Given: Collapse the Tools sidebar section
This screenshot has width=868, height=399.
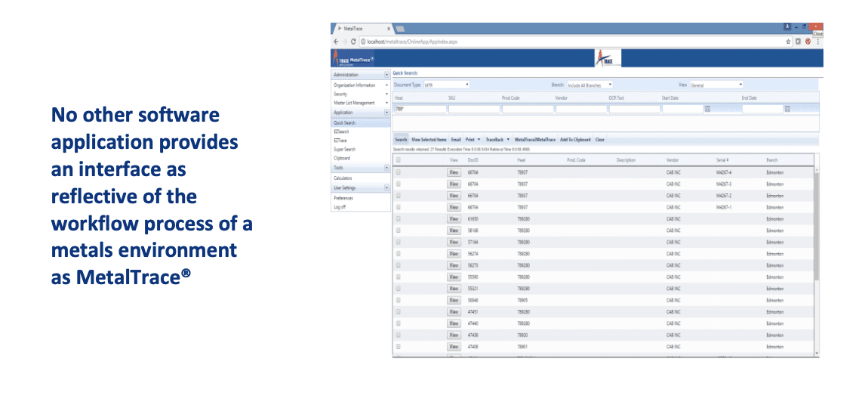Looking at the screenshot, I should click(387, 168).
